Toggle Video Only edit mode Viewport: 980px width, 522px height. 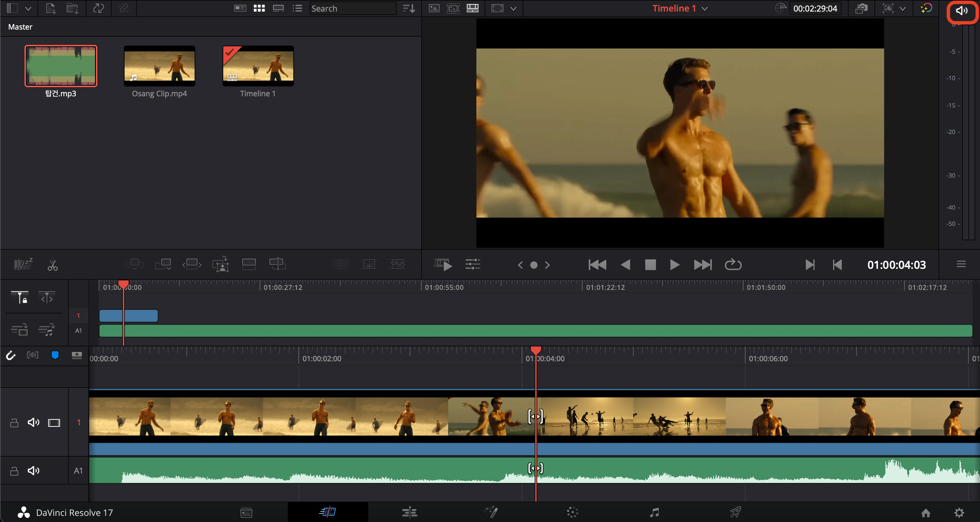coord(19,329)
